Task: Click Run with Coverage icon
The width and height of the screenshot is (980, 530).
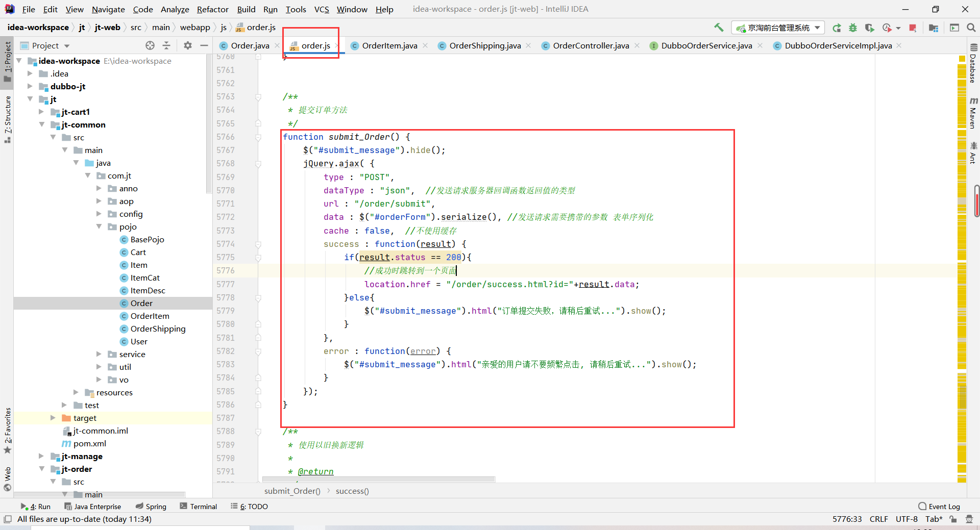Action: 869,28
